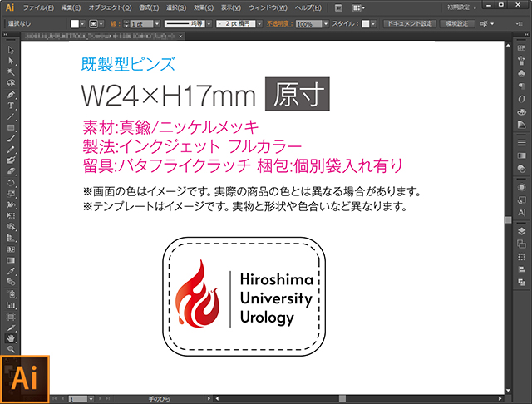Click the ドキュメント設定 button
This screenshot has height=404, width=532.
[410, 24]
